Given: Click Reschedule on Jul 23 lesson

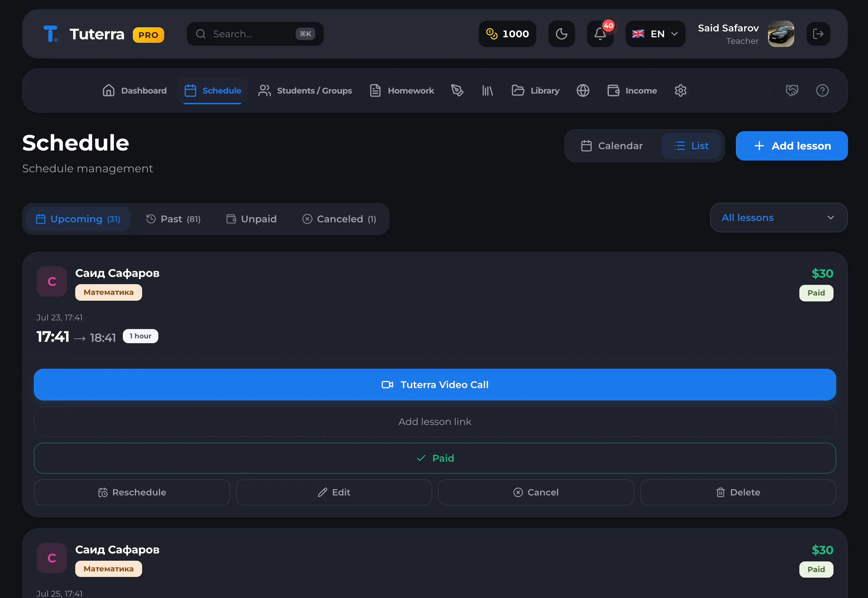Looking at the screenshot, I should [x=132, y=492].
